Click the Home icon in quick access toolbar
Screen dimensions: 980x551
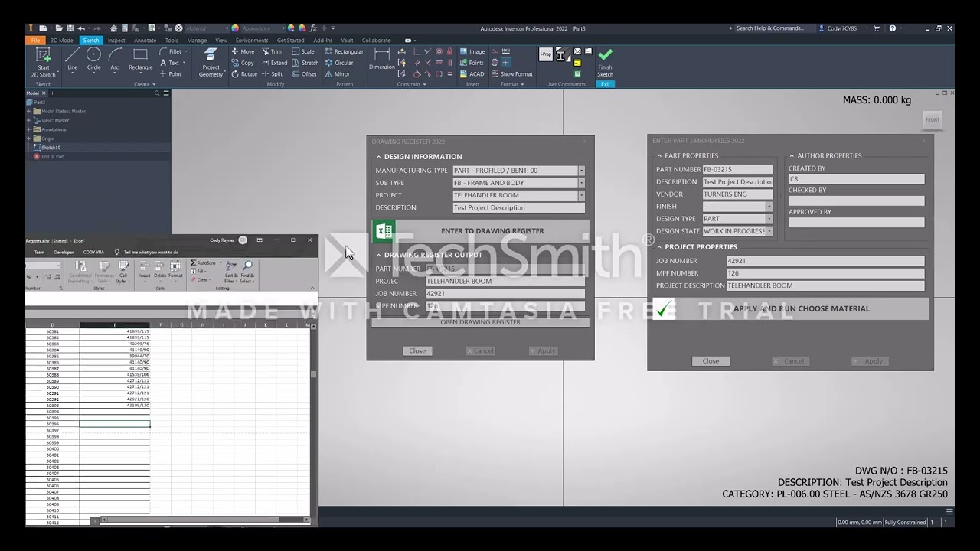[113, 28]
